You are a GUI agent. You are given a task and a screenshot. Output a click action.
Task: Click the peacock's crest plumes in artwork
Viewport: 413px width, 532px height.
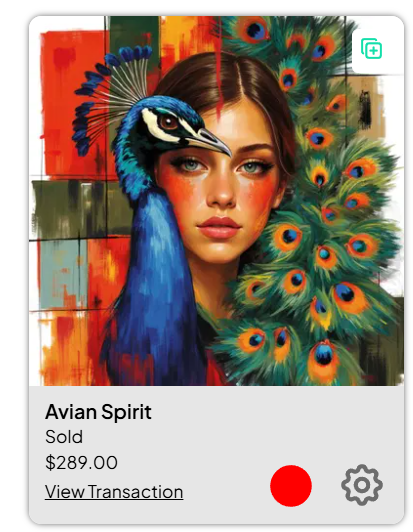[112, 92]
